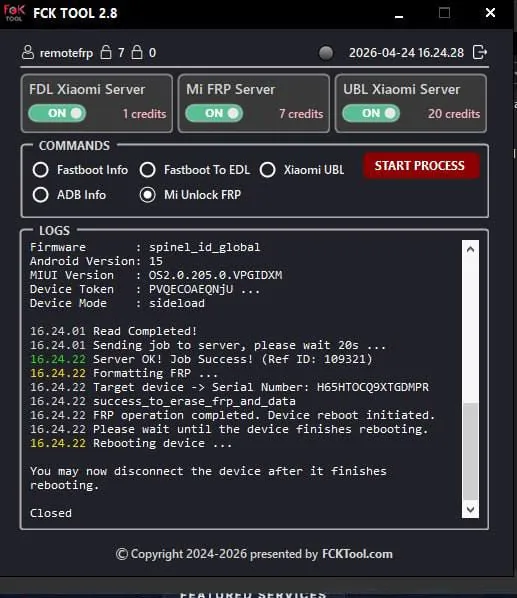Click the logs scrollbar up arrow

[x=470, y=249]
